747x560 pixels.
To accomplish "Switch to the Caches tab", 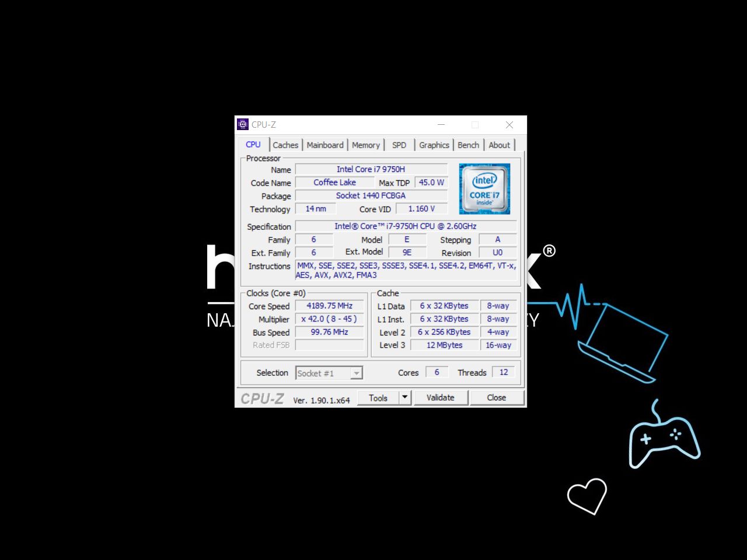I will click(285, 145).
